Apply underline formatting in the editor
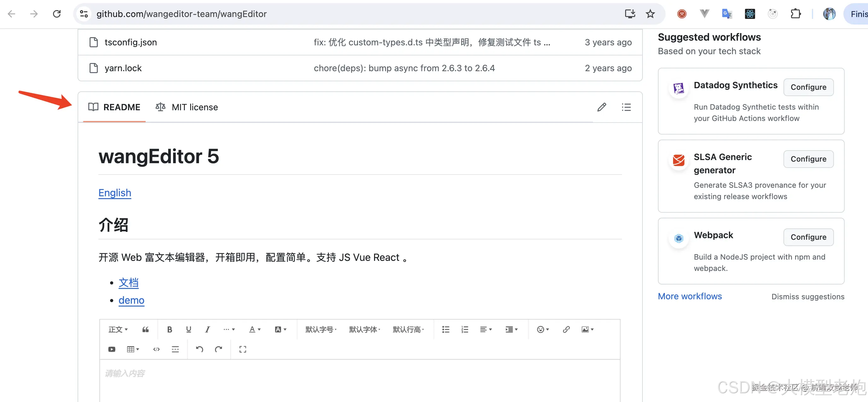 [x=188, y=329]
